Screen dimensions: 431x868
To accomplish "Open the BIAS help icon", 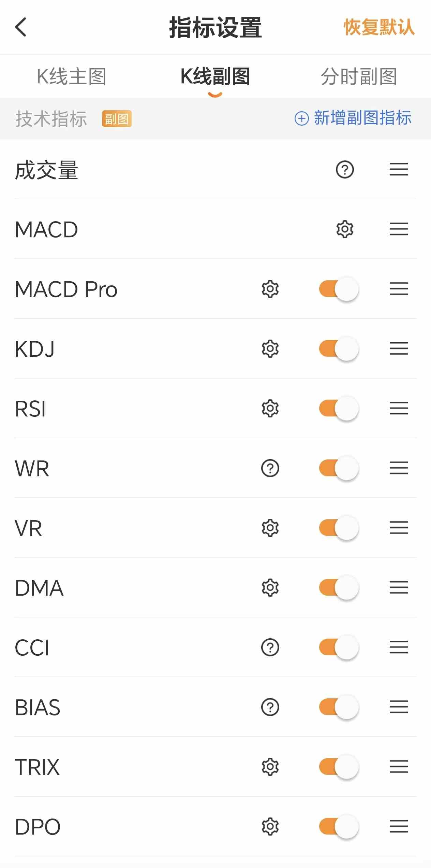I will (270, 707).
